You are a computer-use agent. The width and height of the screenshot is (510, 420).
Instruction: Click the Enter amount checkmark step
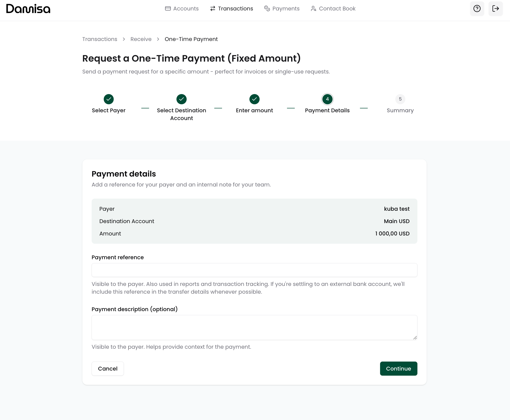tap(254, 99)
